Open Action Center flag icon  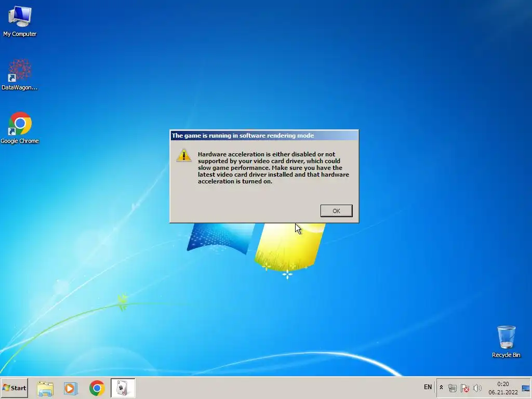click(465, 388)
